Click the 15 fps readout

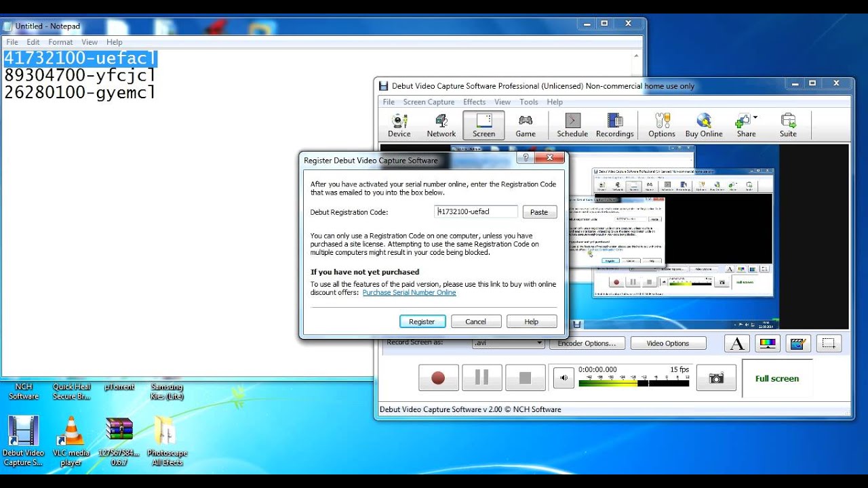[x=679, y=370]
